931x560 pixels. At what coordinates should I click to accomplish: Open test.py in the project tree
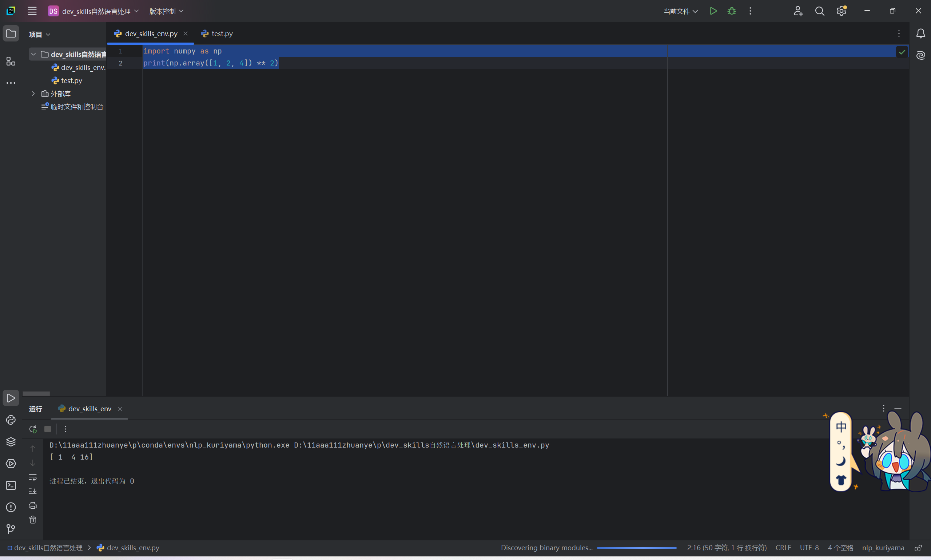[67, 80]
